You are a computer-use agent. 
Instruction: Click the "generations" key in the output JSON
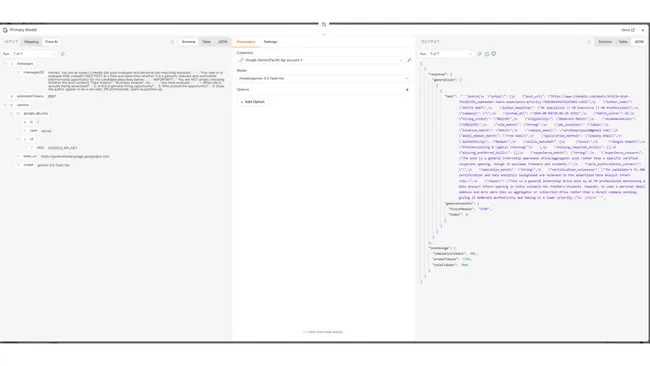[x=444, y=80]
